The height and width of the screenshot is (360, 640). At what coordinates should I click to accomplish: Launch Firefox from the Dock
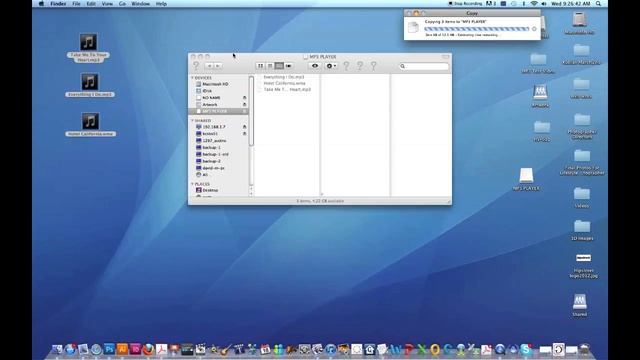coord(148,349)
